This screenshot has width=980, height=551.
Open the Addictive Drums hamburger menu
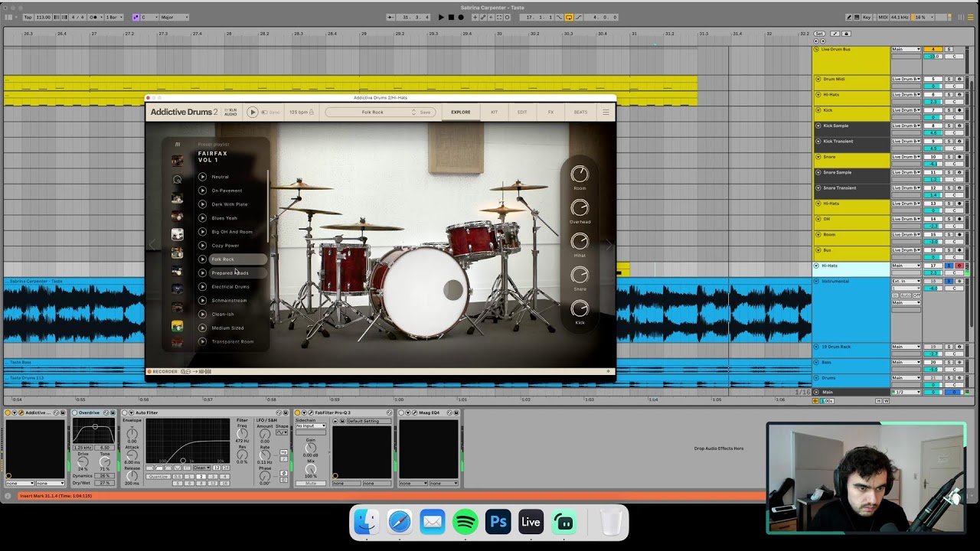pyautogui.click(x=606, y=112)
